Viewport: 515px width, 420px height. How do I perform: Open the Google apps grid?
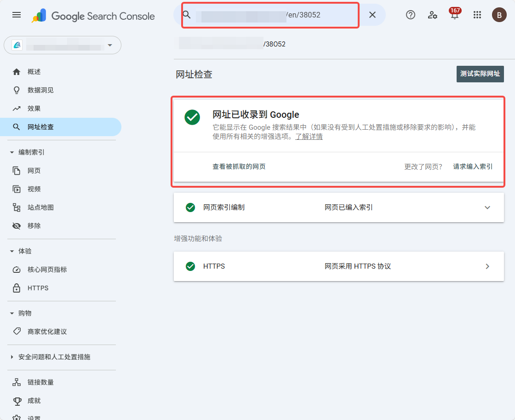point(477,15)
